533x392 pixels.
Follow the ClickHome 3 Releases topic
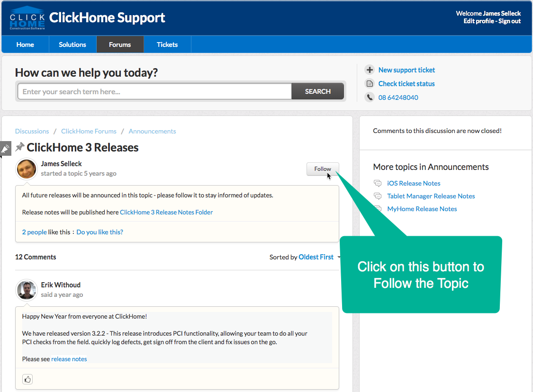pyautogui.click(x=322, y=169)
